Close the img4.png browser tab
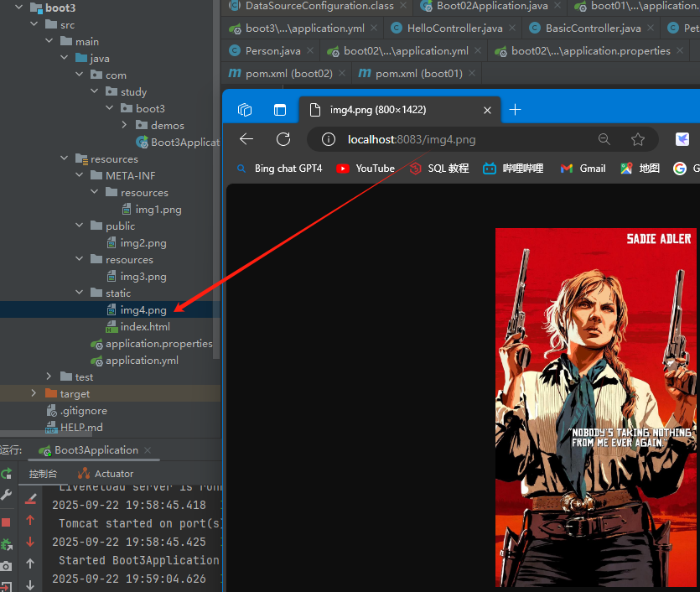 [488, 111]
